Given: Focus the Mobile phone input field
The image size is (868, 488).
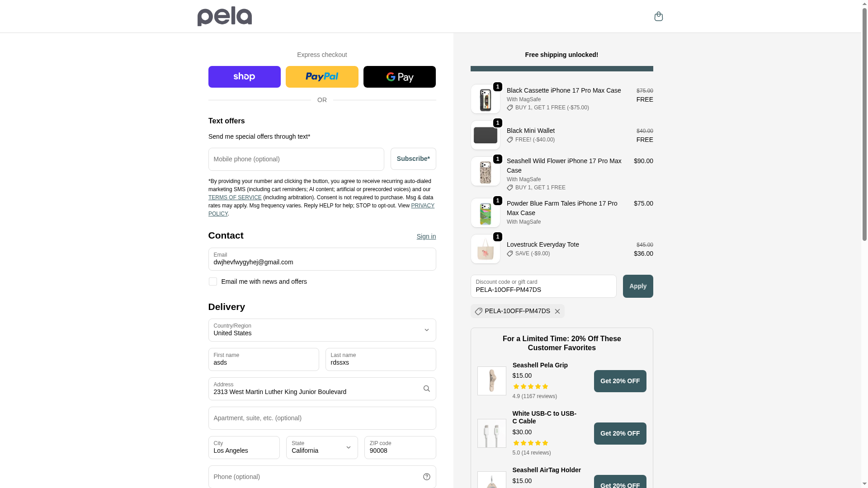Looking at the screenshot, I should coord(296,159).
